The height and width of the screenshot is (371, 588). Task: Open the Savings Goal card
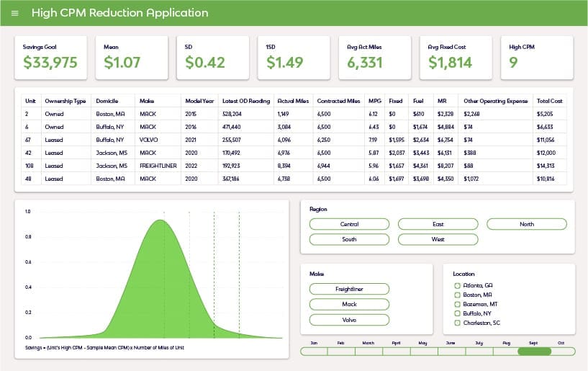coord(50,58)
